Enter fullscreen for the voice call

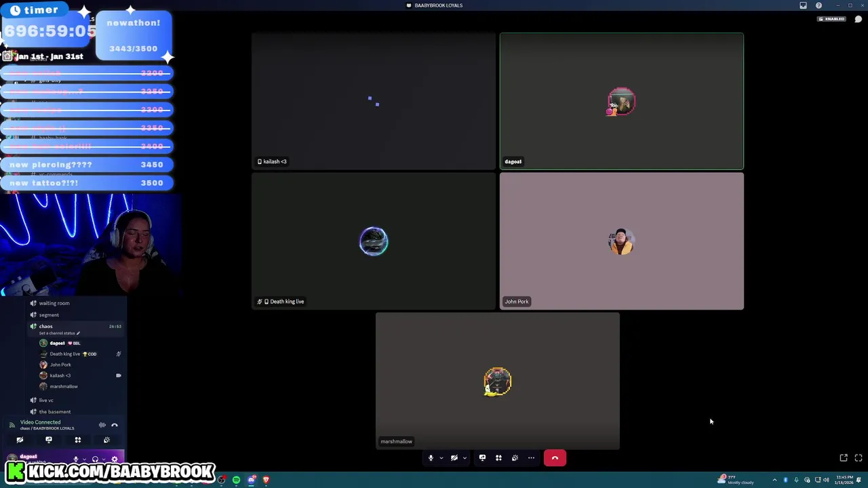(x=859, y=458)
